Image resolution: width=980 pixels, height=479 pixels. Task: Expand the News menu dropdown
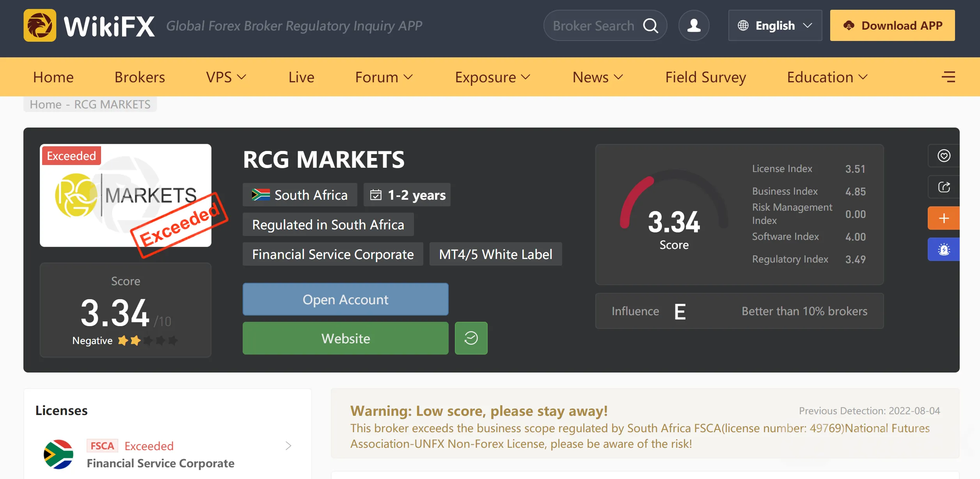point(598,77)
